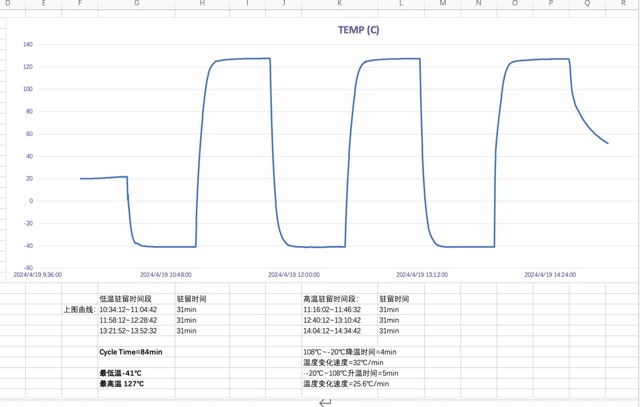Click the 2024/4/19 12:00:00 axis label
The height and width of the screenshot is (407, 640).
pyautogui.click(x=295, y=274)
